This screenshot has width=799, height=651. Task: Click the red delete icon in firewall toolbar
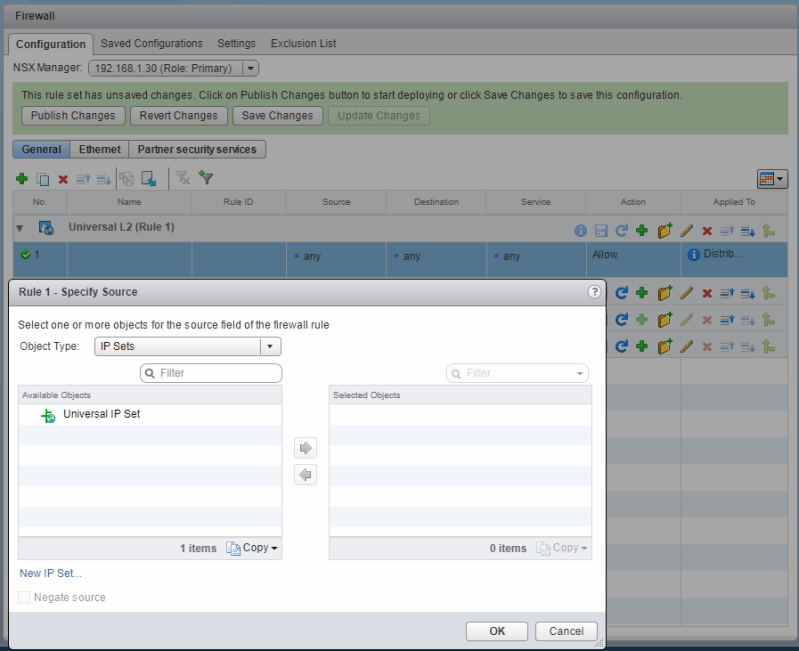(x=63, y=179)
